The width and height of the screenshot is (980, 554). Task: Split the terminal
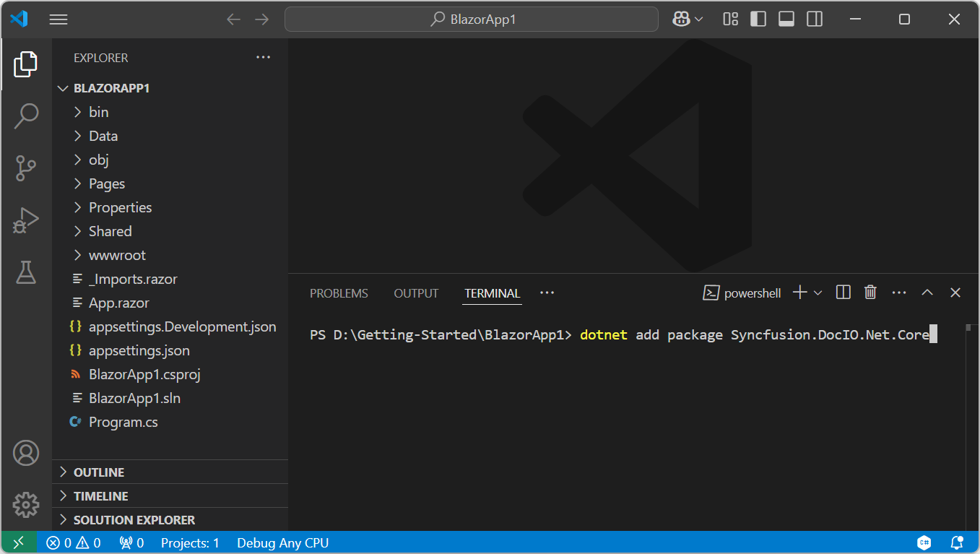pos(843,293)
